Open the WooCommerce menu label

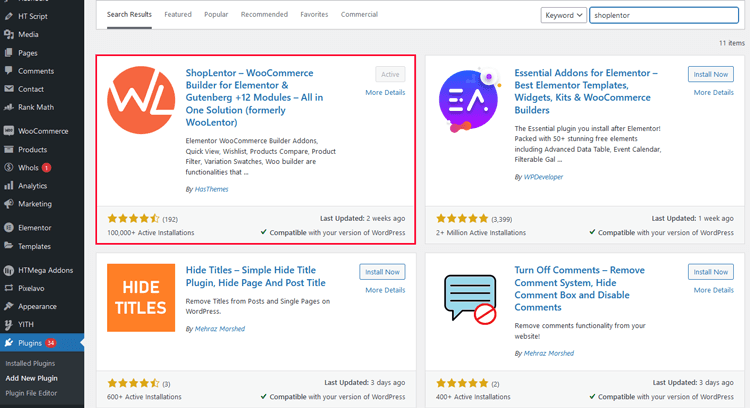(x=43, y=131)
